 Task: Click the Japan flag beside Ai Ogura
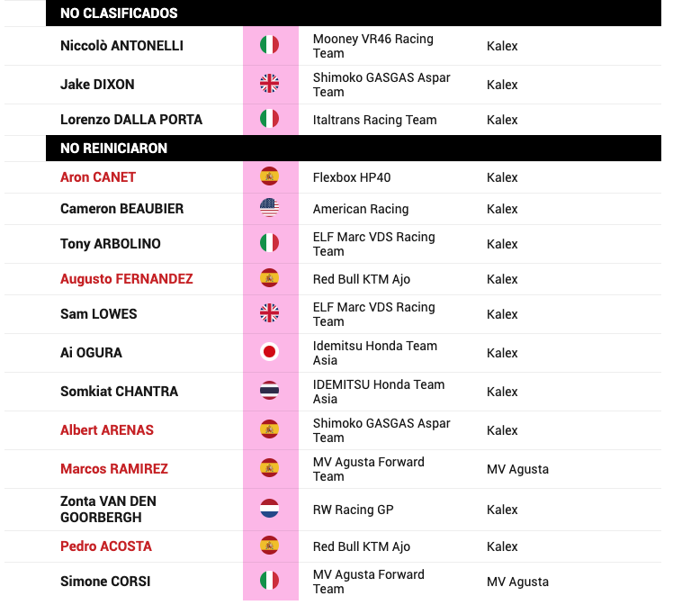coord(269,352)
